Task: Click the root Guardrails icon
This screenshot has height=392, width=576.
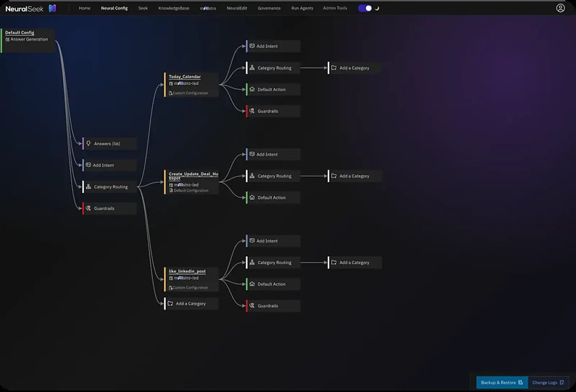Action: (88, 208)
